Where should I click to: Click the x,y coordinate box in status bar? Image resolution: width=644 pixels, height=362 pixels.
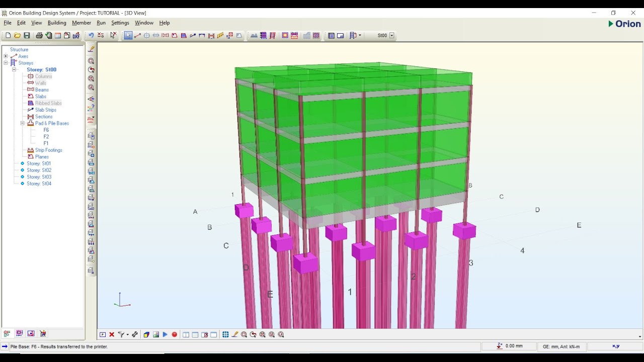[x=615, y=346]
